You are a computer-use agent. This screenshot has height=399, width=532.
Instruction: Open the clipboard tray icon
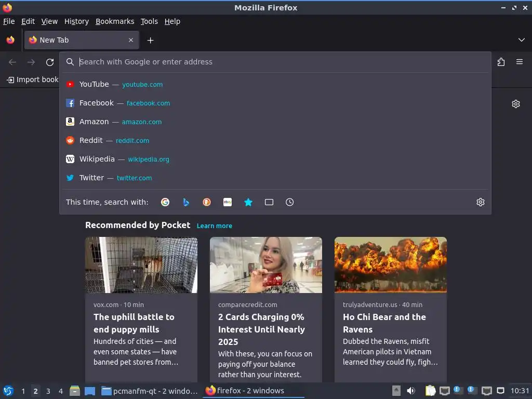[x=430, y=391]
